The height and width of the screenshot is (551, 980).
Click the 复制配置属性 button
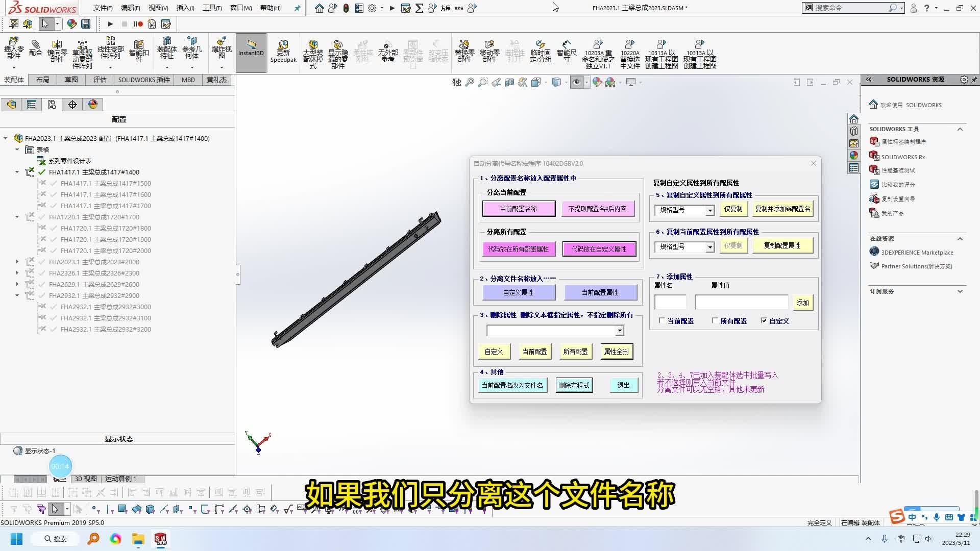click(782, 245)
